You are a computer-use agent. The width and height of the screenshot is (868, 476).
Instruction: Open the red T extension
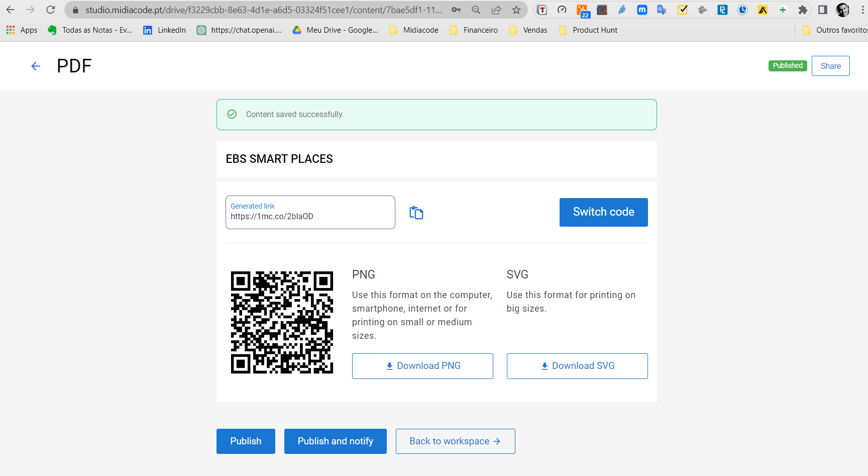pos(542,10)
